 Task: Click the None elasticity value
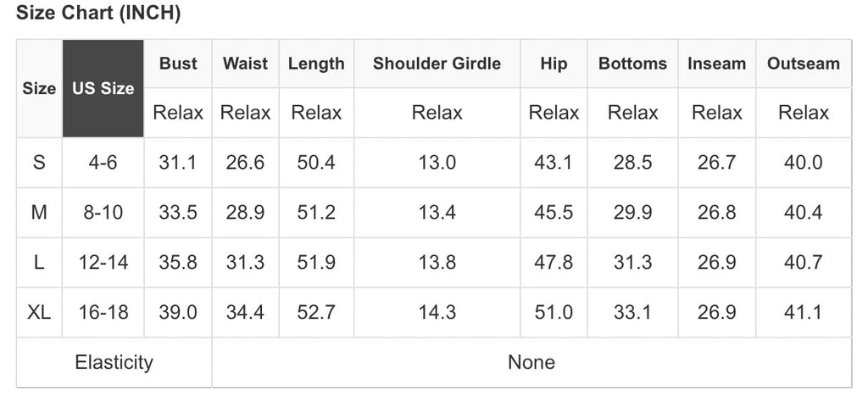(x=531, y=363)
